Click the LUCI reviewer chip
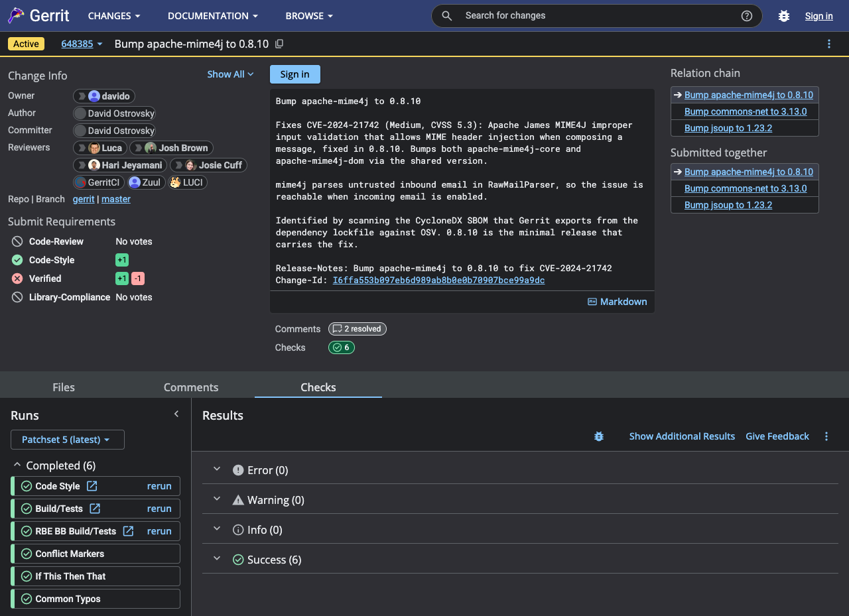The width and height of the screenshot is (849, 616). click(x=188, y=182)
